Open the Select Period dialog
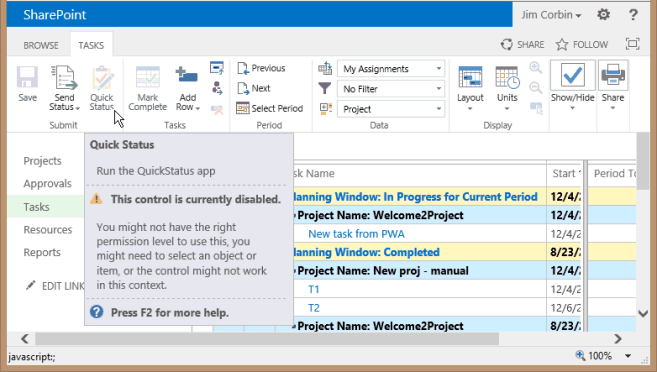 [269, 108]
